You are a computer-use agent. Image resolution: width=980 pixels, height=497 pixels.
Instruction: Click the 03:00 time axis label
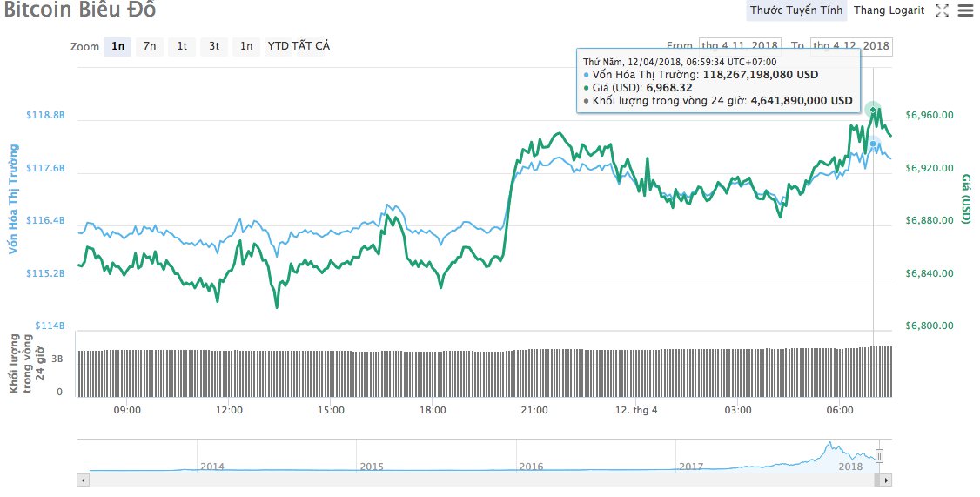[738, 411]
